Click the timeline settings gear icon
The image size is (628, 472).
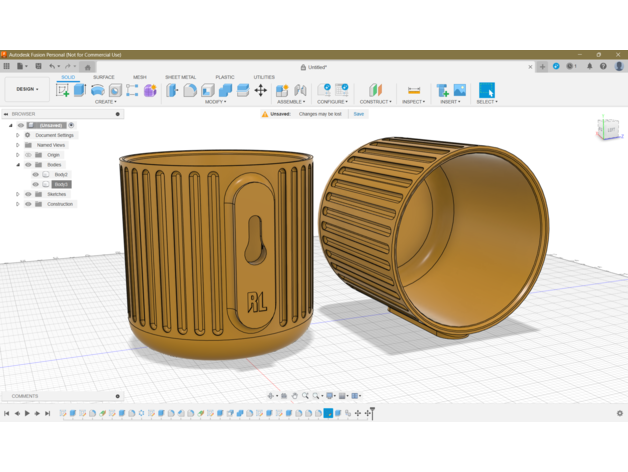(x=619, y=413)
